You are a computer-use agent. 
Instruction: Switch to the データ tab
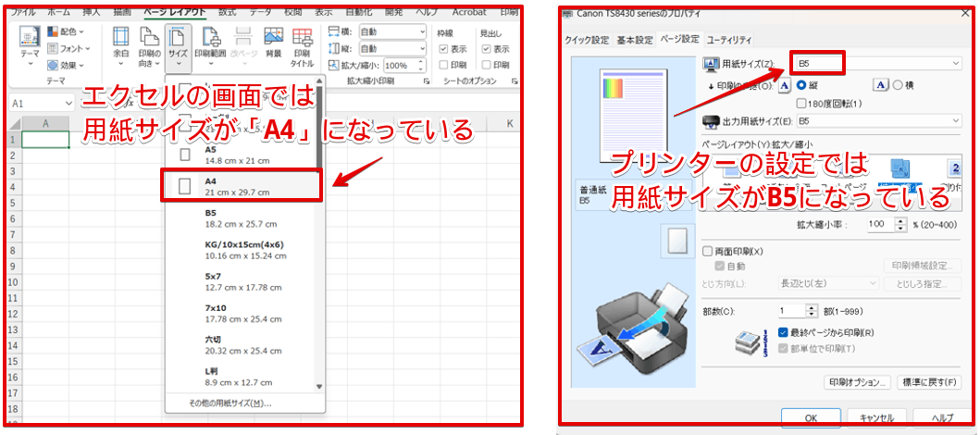click(x=260, y=11)
